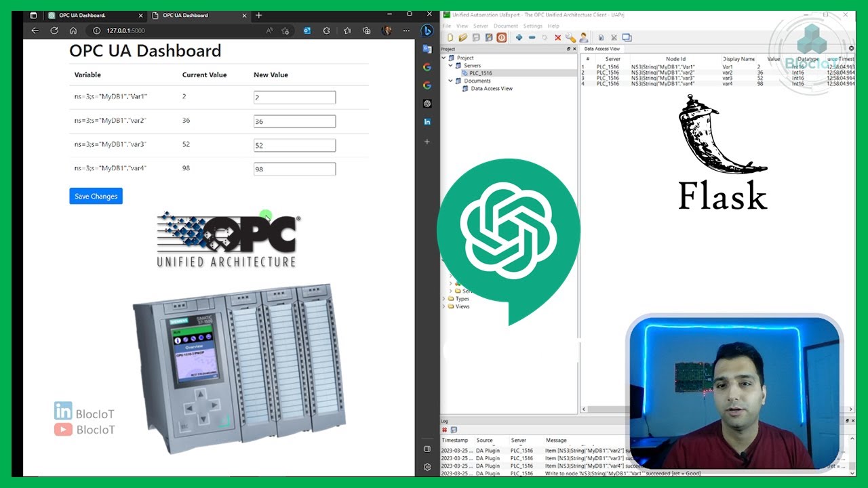Open the LinkedIn icon in Edge sidebar
Image resolution: width=868 pixels, height=488 pixels.
pyautogui.click(x=427, y=122)
